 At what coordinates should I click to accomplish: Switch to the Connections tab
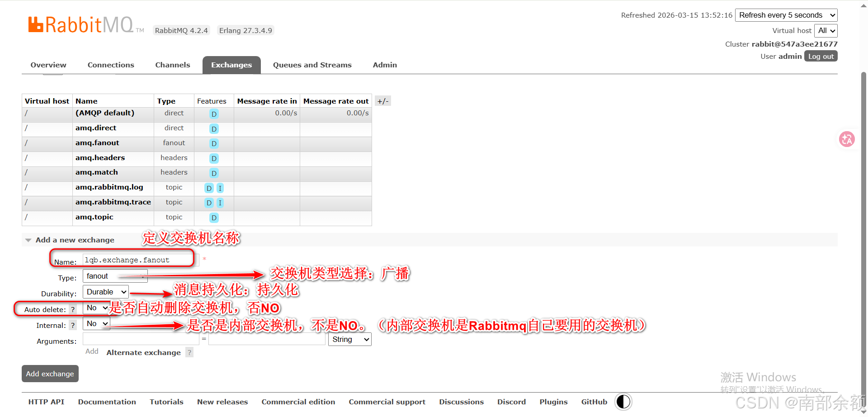[111, 65]
